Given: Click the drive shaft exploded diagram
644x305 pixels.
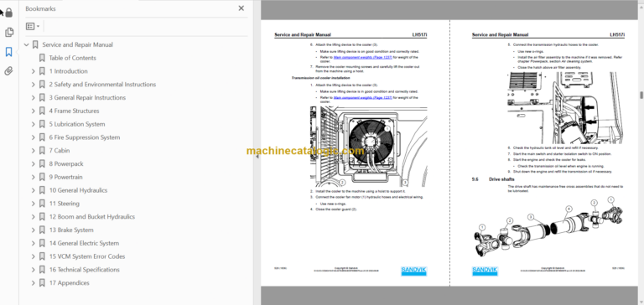Looking at the screenshot, I should [548, 227].
